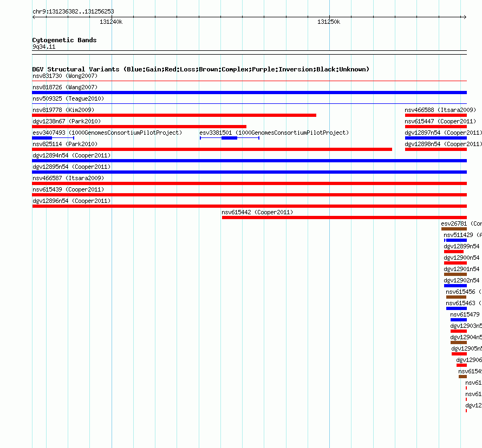Open the nsv831730 (Wong2007) variant label

[65, 76]
